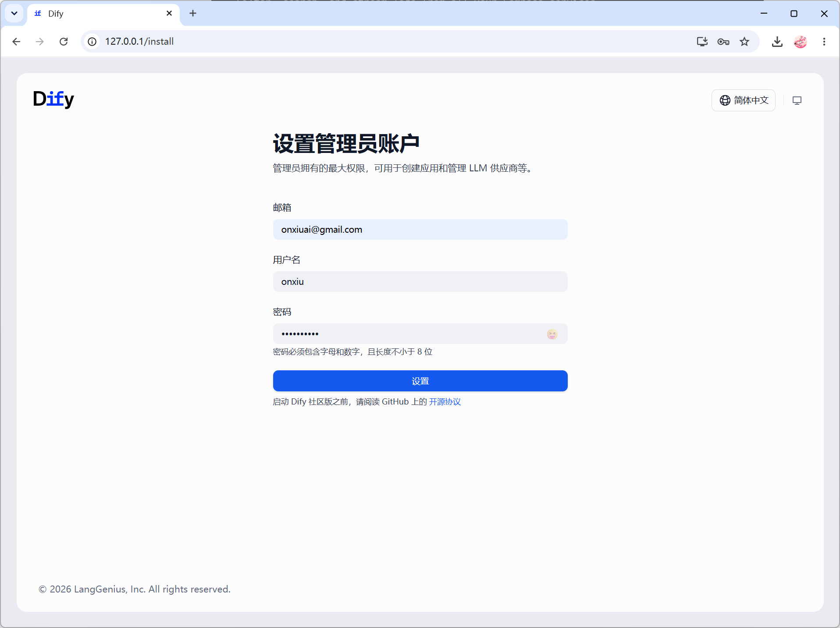The width and height of the screenshot is (840, 628).
Task: Click the 邮箱 field label
Action: pos(282,208)
